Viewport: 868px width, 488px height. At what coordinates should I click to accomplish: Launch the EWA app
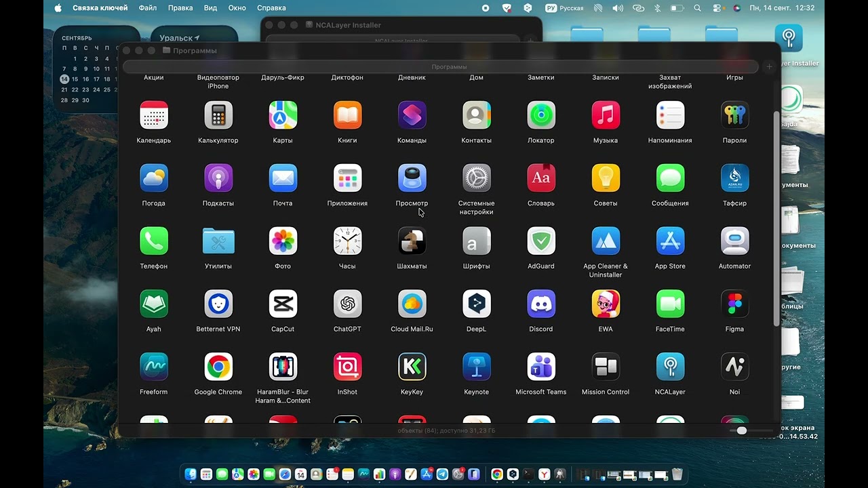(x=606, y=304)
